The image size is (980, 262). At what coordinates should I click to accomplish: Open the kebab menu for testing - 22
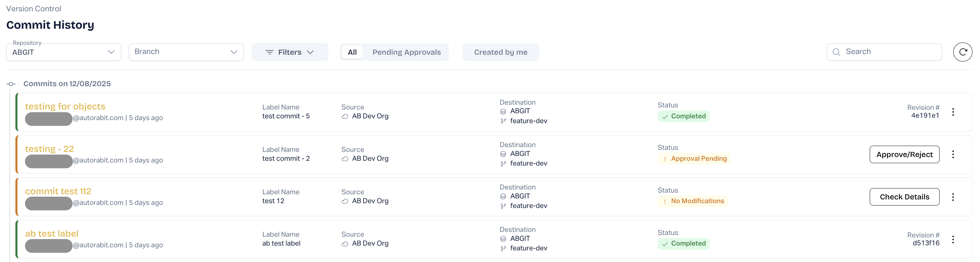[953, 154]
